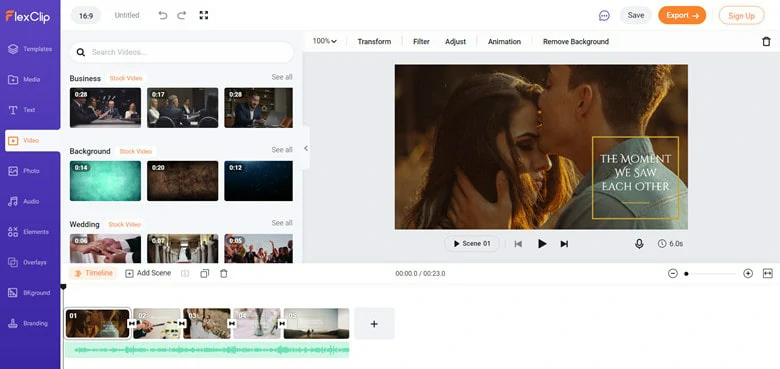See all Business videos
The width and height of the screenshot is (780, 369).
pyautogui.click(x=282, y=77)
